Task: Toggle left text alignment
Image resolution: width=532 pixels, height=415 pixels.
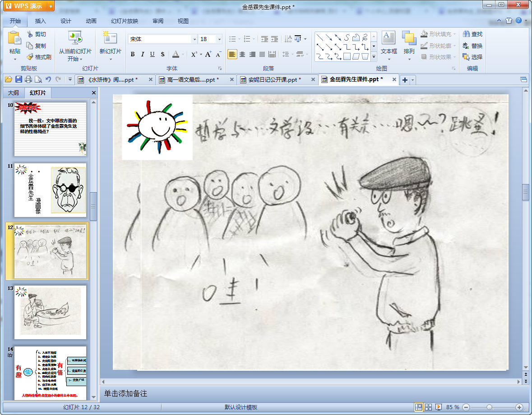Action: click(232, 55)
